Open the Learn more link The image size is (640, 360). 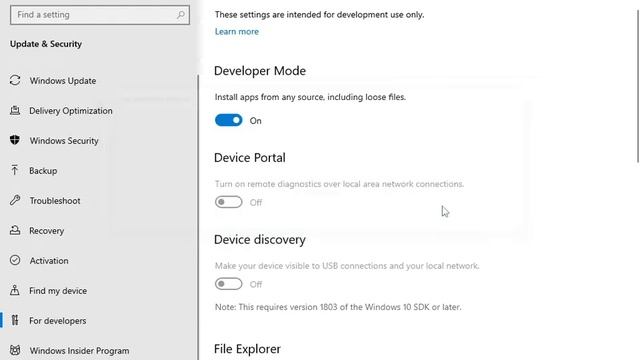pos(237,31)
